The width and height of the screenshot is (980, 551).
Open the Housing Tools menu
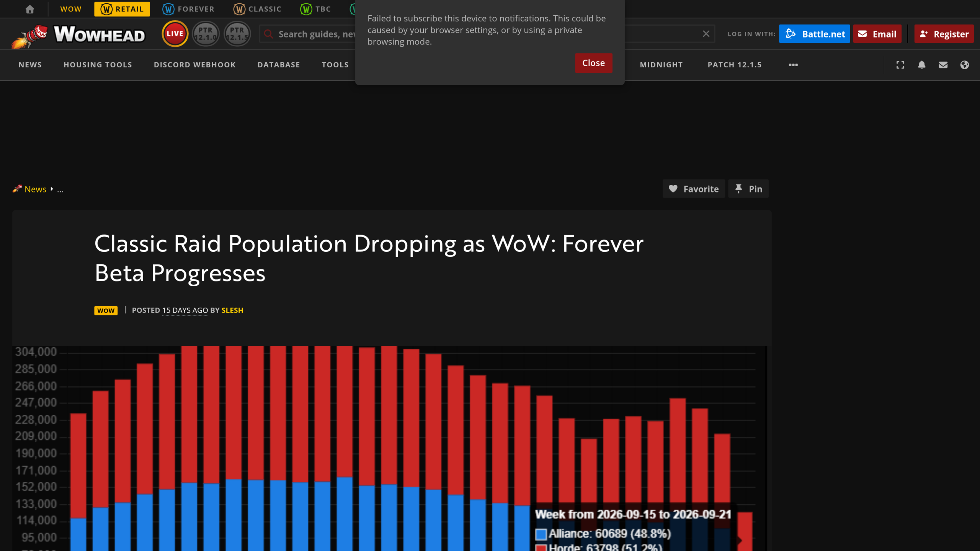tap(98, 65)
